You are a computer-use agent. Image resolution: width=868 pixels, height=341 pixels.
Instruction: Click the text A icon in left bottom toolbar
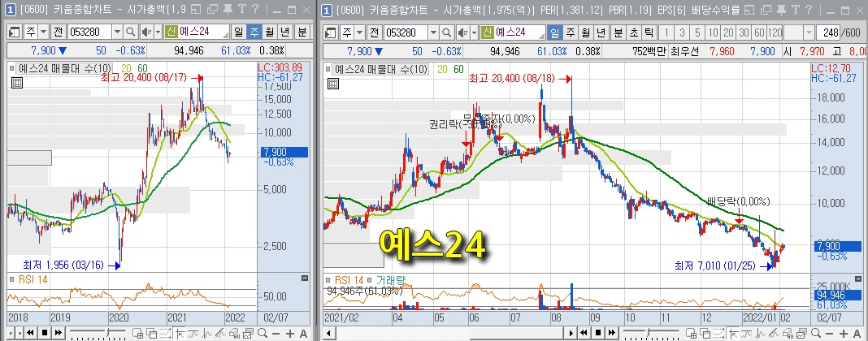click(x=303, y=333)
